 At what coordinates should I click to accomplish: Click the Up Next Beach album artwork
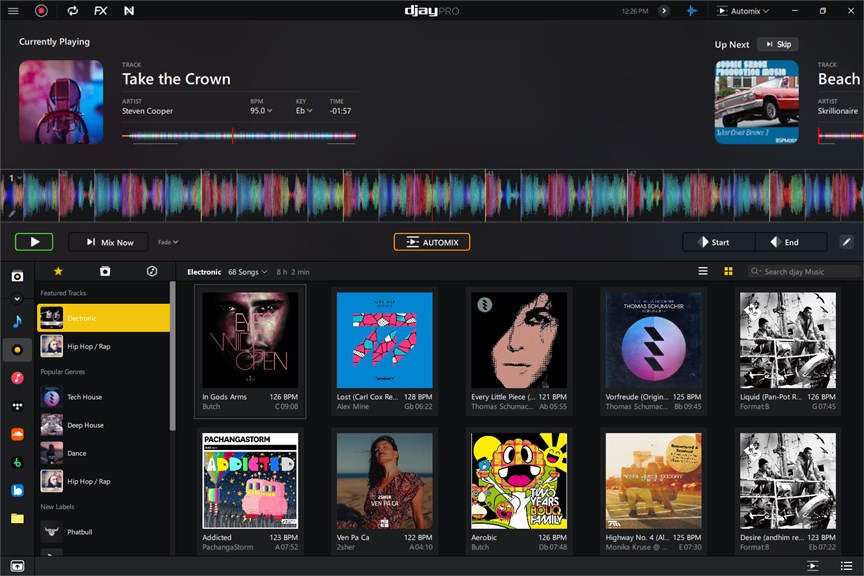coord(757,102)
